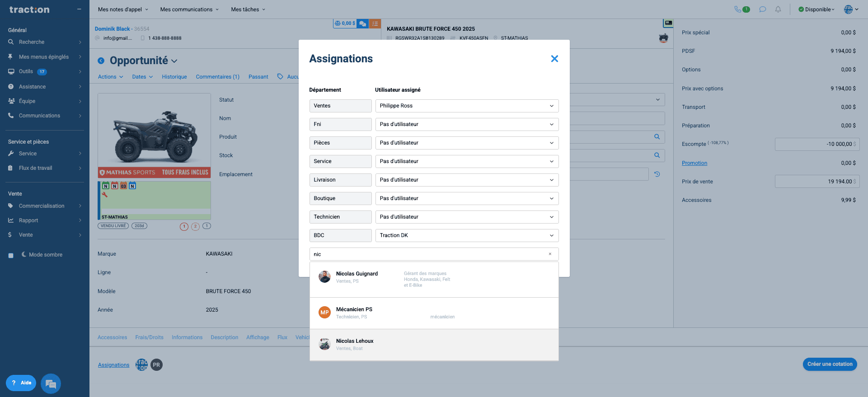868x397 pixels.
Task: Expand Service in the sidebar
Action: pos(45,154)
